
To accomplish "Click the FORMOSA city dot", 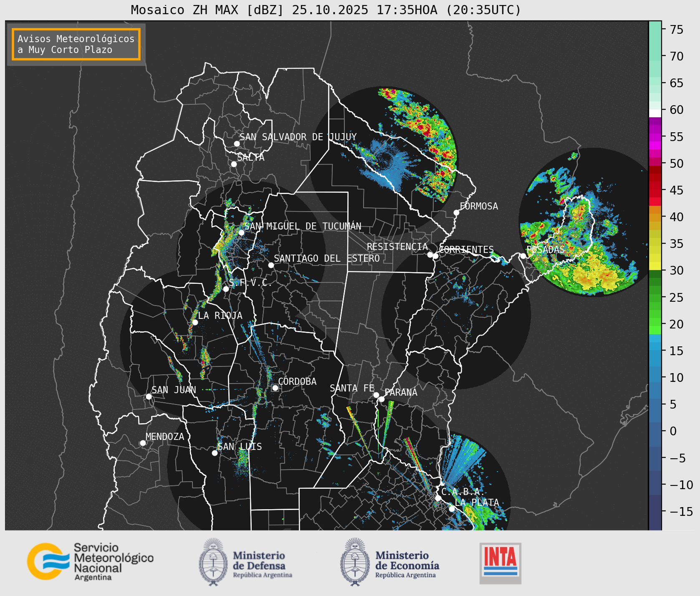I will (x=457, y=212).
